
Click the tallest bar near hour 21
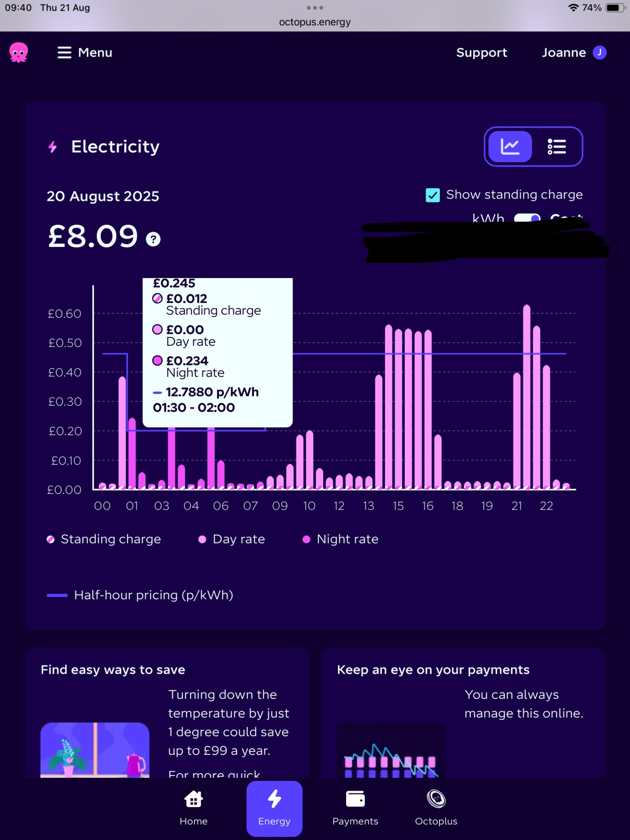tap(527, 397)
